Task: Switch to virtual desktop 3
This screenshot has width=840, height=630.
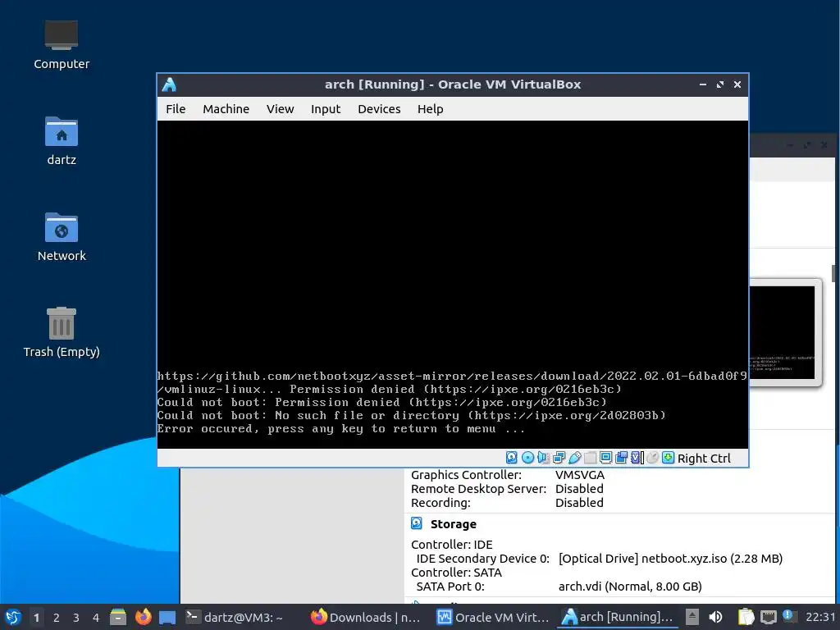Action: 76,617
